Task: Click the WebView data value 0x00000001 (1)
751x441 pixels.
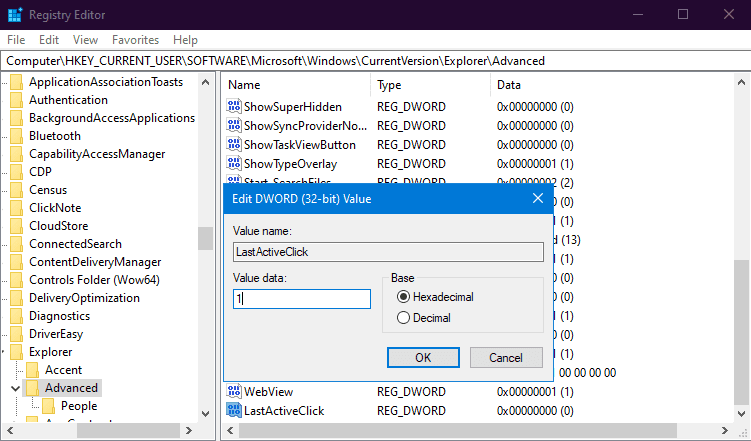Action: (x=535, y=392)
